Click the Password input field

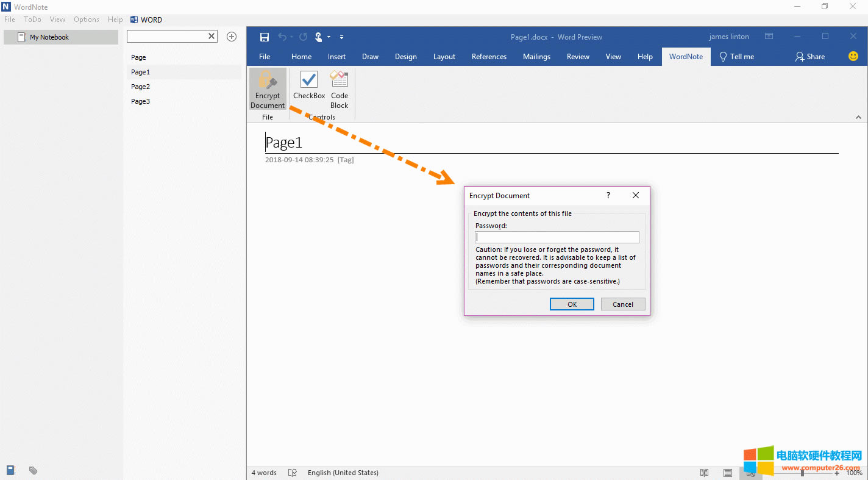(x=557, y=237)
